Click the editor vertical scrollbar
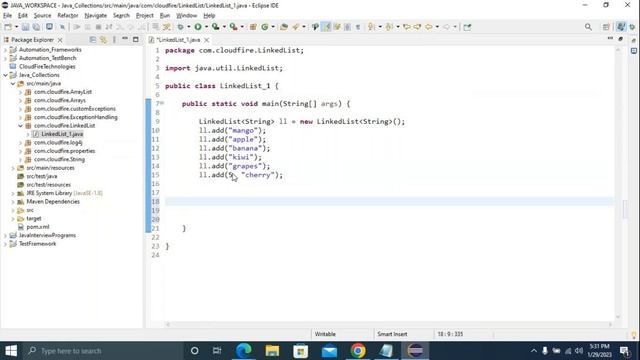 pyautogui.click(x=618, y=182)
